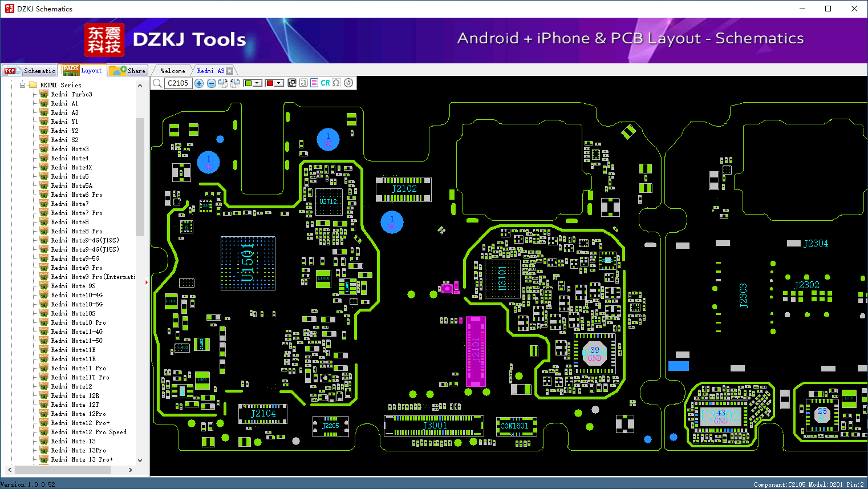Toggle the overlapping layers view icon

pyautogui.click(x=292, y=83)
